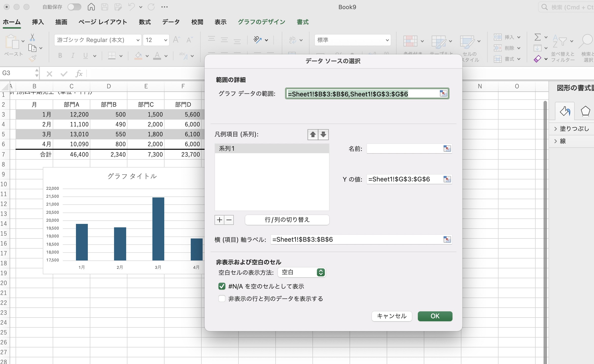Click the Format Painter brush icon
Screen dimensions: 594x364
32,58
